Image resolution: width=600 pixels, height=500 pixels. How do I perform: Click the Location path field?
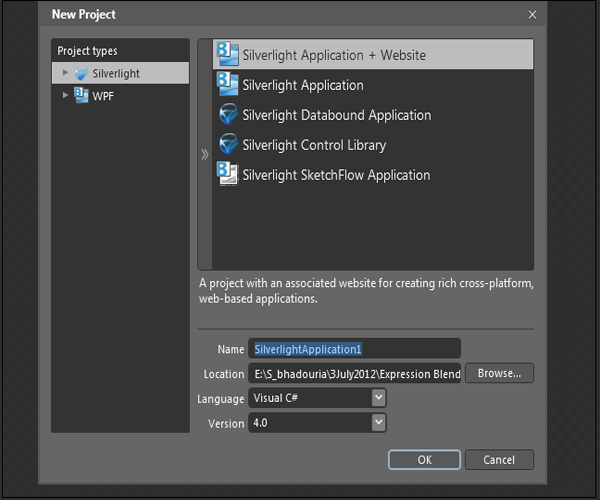[355, 374]
